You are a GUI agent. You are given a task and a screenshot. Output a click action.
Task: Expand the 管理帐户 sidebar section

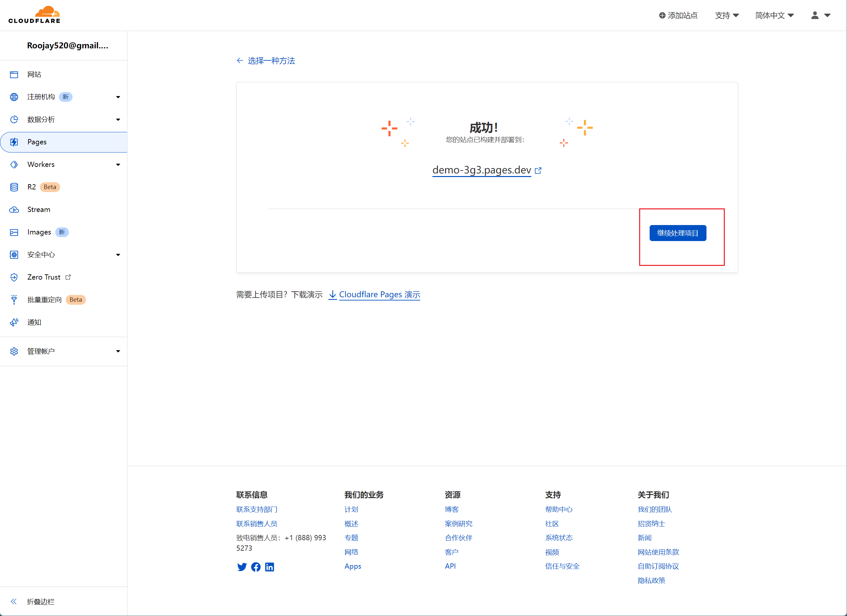point(118,351)
